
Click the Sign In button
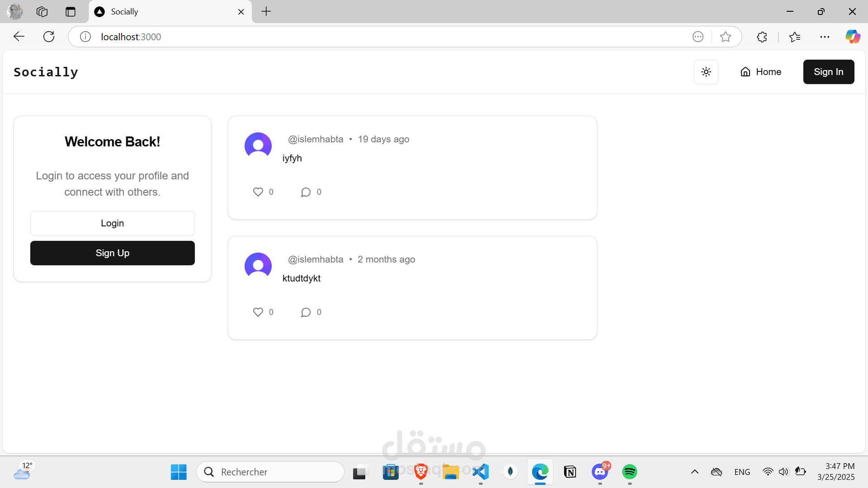click(828, 71)
